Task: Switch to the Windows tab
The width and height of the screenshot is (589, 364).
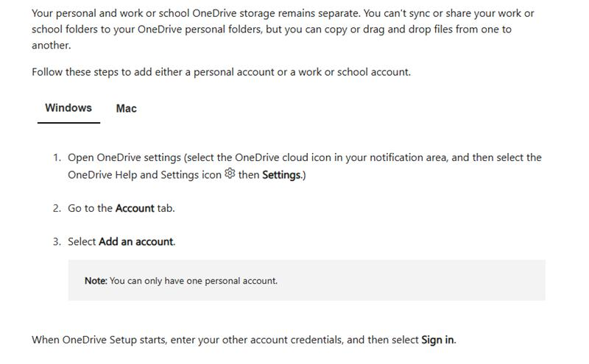Action: pyautogui.click(x=68, y=108)
